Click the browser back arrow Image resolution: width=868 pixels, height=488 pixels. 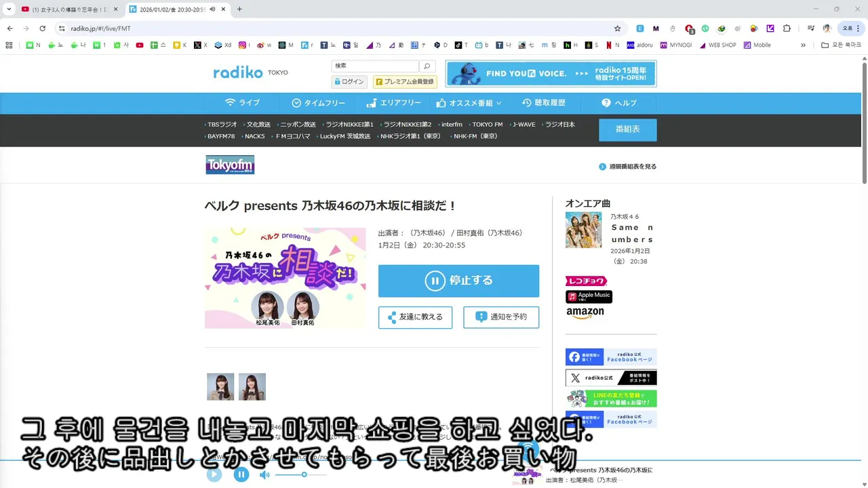click(x=10, y=28)
